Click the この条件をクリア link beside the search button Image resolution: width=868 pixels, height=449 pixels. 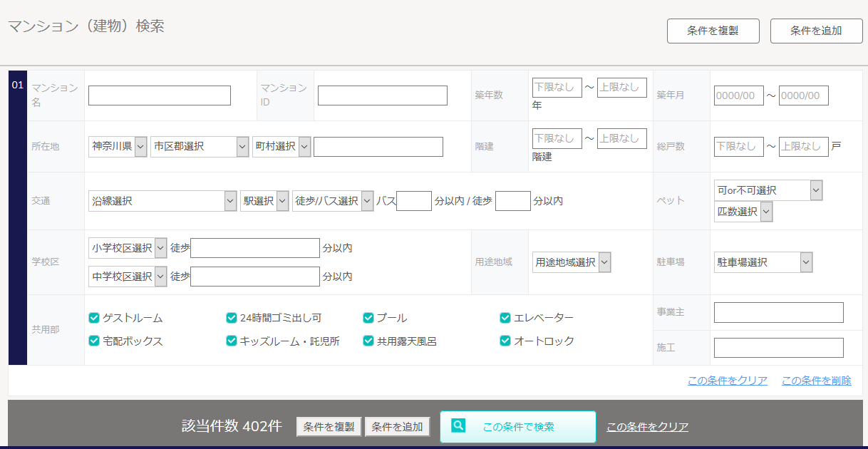point(647,427)
